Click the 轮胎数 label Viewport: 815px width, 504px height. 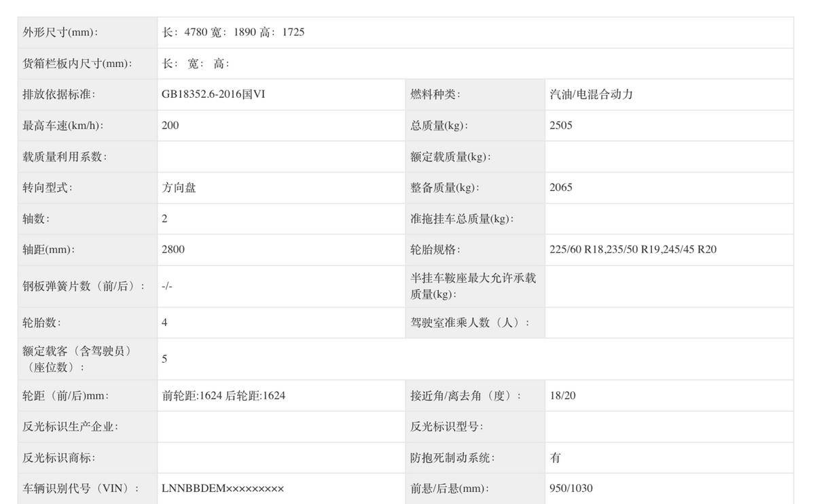[x=42, y=323]
